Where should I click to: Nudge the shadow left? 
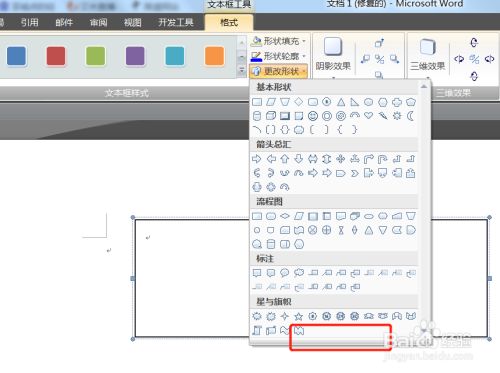(365, 59)
